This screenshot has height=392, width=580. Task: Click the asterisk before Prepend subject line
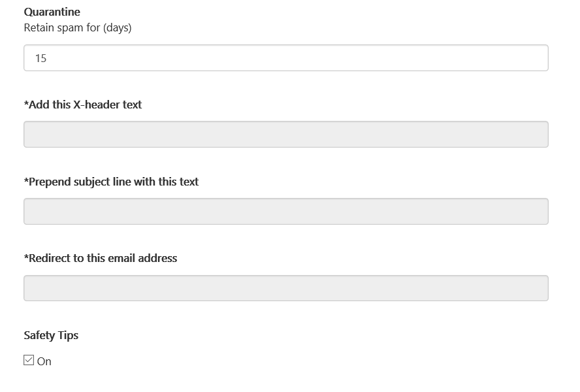pos(26,180)
